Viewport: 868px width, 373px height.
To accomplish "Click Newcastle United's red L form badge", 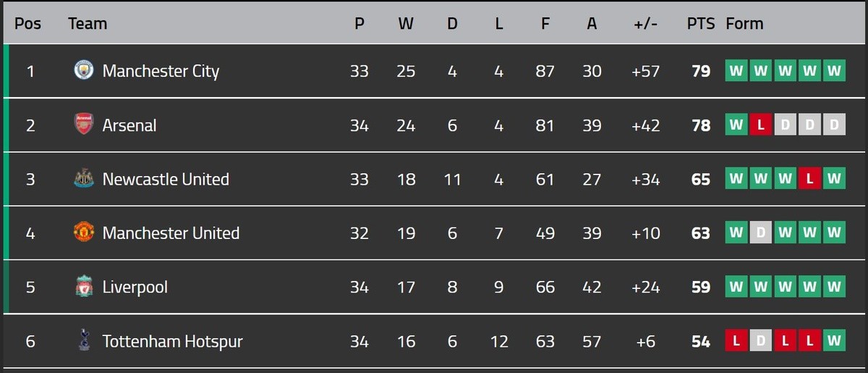I will click(809, 179).
